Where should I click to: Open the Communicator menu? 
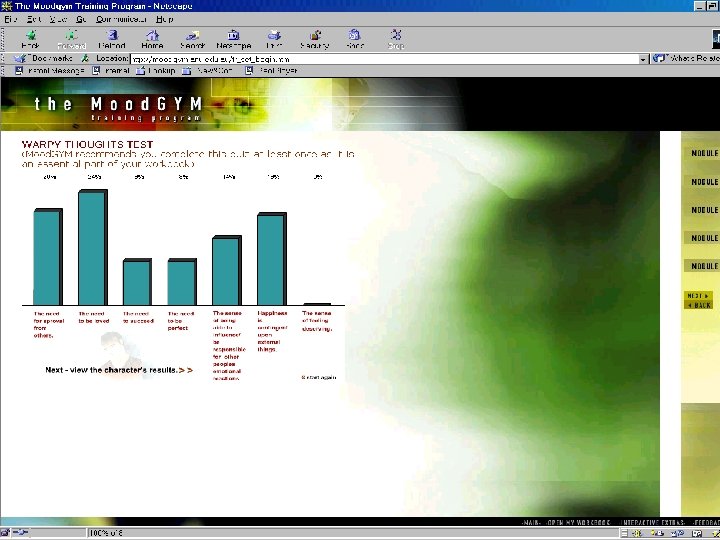[x=121, y=19]
